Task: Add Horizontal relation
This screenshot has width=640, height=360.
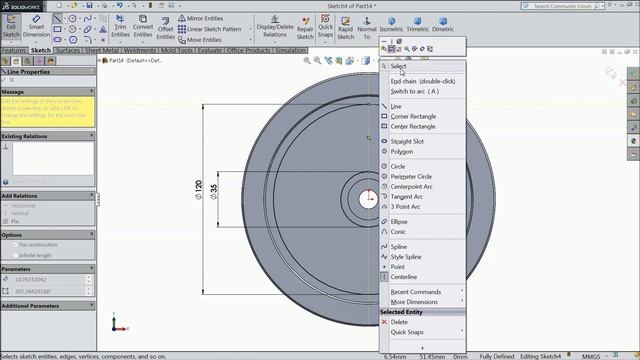Action: 19,206
